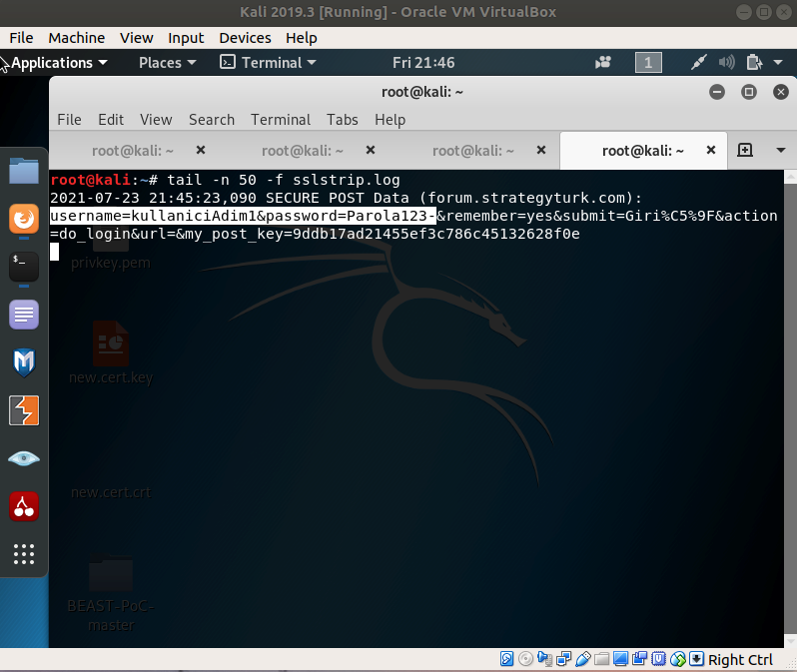Open the VirtualBox Machine menu
This screenshot has width=797, height=672.
click(x=76, y=38)
